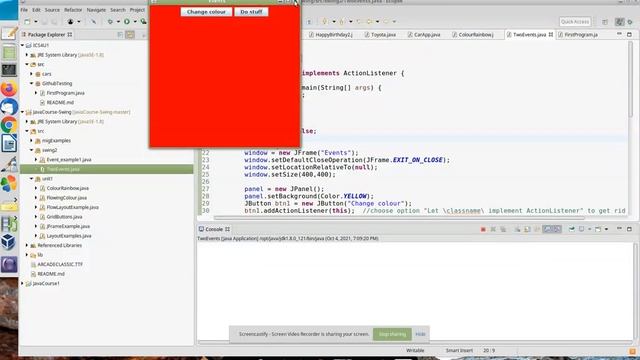Open the Edit menu
The image size is (640, 360).
(x=36, y=10)
